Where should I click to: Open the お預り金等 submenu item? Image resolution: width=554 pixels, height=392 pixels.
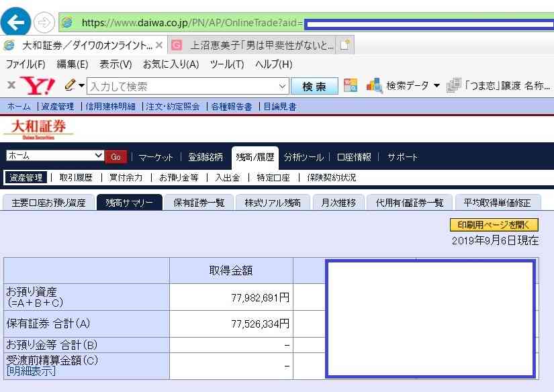(179, 178)
